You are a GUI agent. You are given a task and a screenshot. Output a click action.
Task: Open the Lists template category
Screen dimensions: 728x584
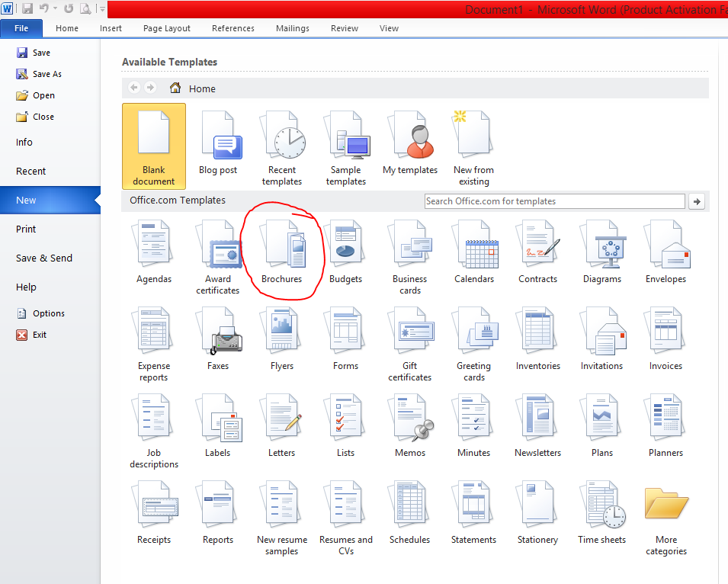(x=346, y=425)
